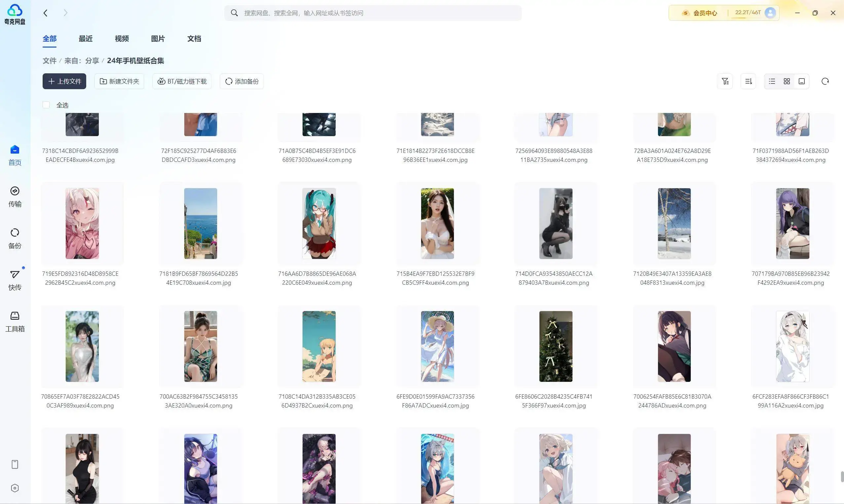Screen dimensions: 844x504
Task: Switch to the grid view layout
Action: pyautogui.click(x=787, y=81)
